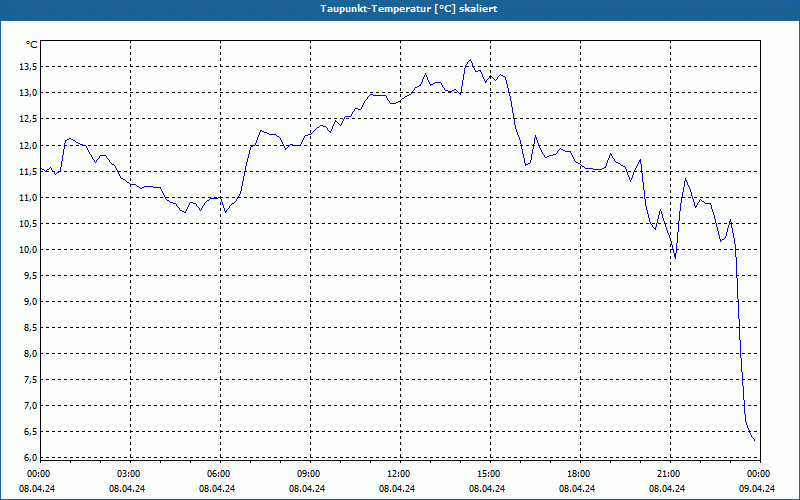This screenshot has width=800, height=500.
Task: Select the 12,5 y-axis value
Action: (29, 119)
